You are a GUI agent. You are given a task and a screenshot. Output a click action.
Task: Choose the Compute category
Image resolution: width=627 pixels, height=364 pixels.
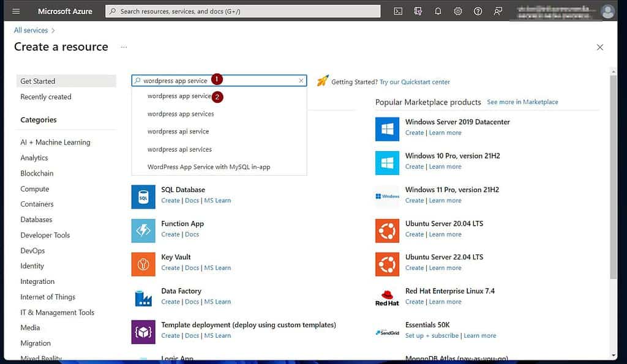(35, 189)
